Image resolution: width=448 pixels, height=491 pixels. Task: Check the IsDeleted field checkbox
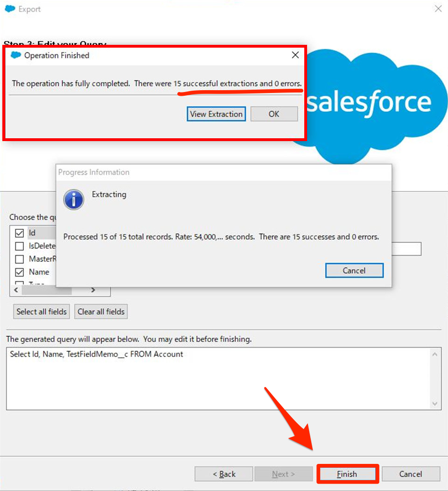click(x=20, y=246)
